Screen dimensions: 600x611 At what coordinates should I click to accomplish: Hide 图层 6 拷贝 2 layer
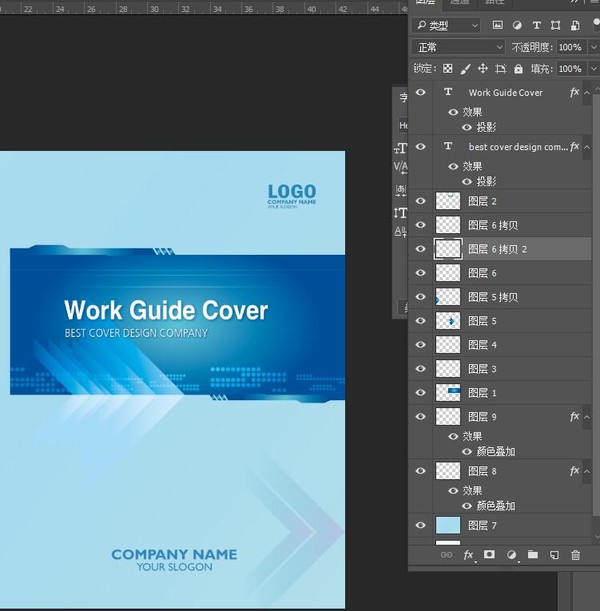421,249
